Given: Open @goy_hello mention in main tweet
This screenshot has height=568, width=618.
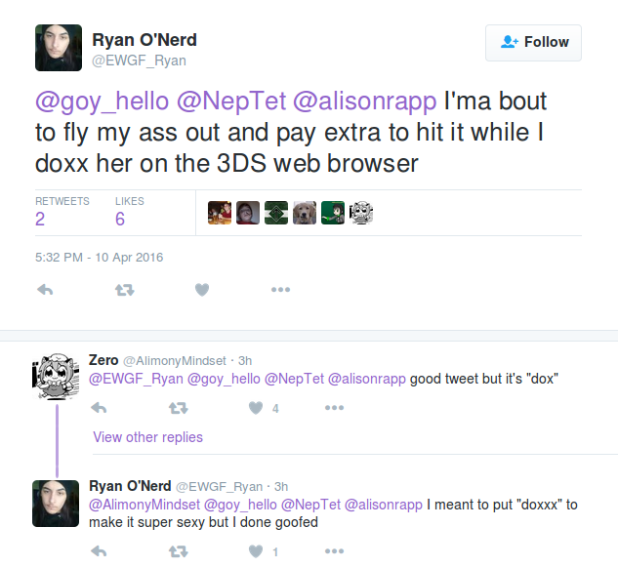Looking at the screenshot, I should pos(102,101).
